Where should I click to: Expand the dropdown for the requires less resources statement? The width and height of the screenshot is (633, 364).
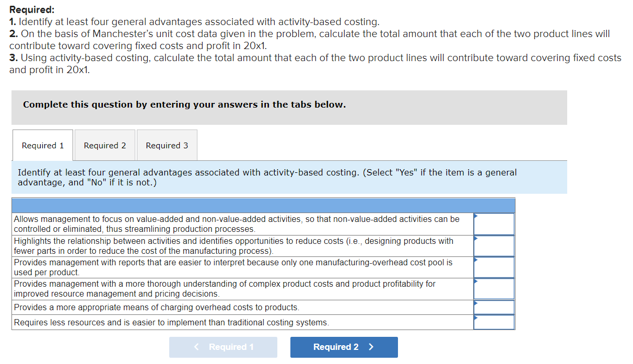pos(494,322)
